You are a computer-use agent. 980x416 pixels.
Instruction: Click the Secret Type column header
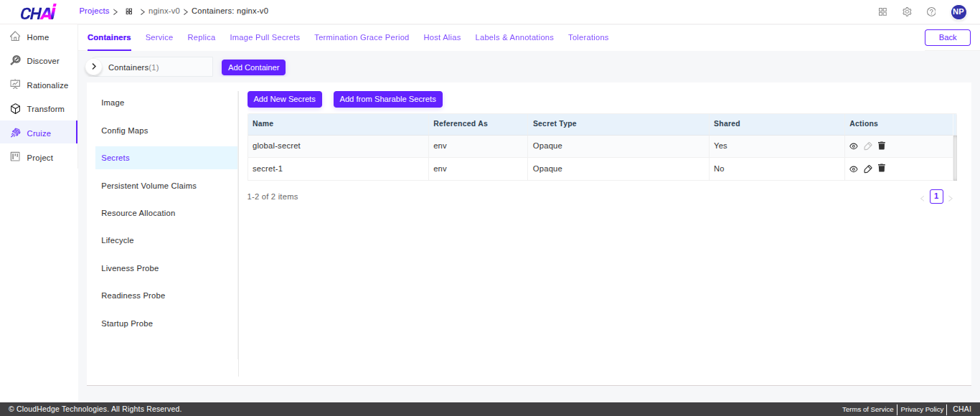click(x=618, y=124)
